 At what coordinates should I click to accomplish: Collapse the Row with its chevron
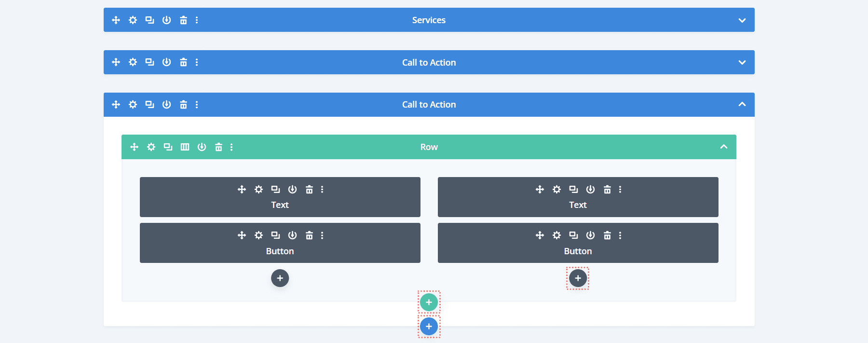coord(723,147)
